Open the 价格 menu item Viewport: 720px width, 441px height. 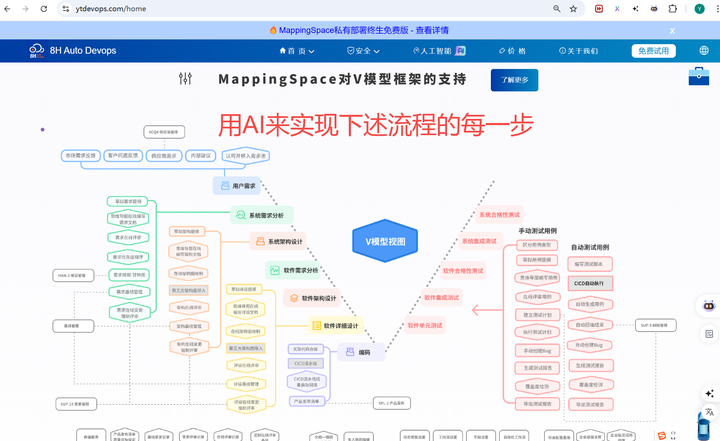(x=512, y=51)
